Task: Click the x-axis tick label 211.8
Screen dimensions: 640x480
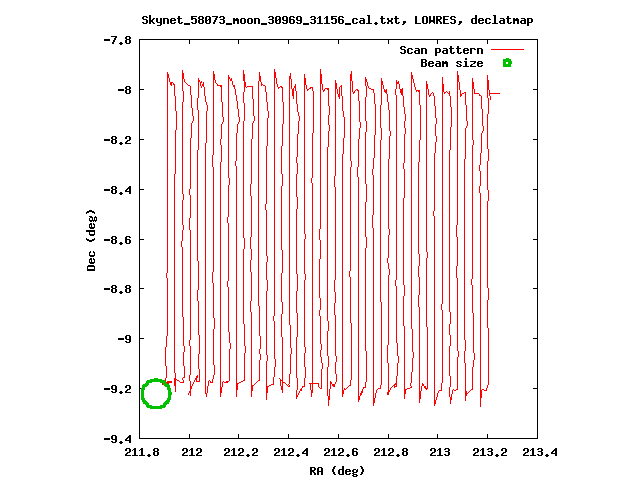Action: [x=142, y=452]
